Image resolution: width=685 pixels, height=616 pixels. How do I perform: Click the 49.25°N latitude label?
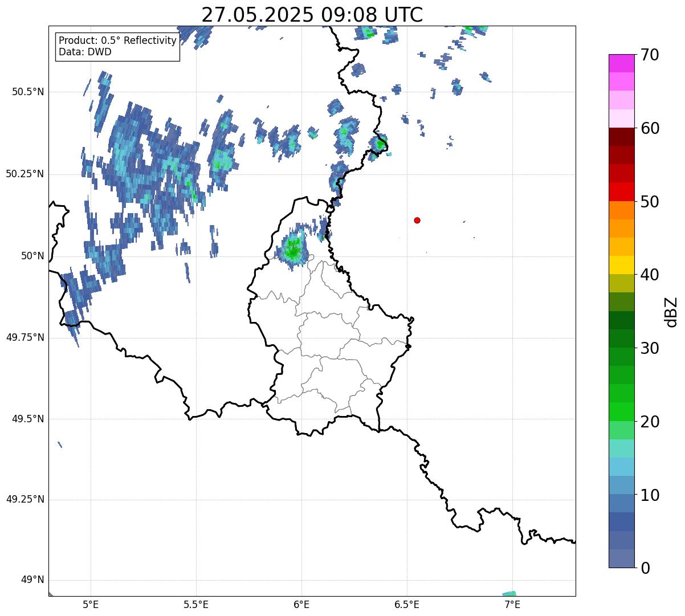click(25, 499)
